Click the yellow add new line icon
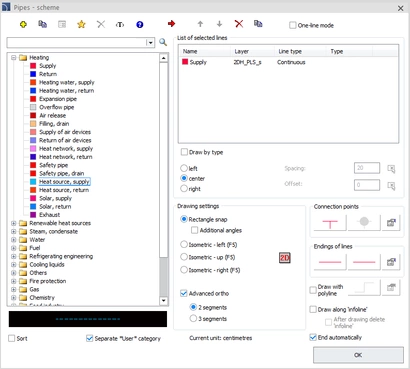The width and height of the screenshot is (410, 369). pyautogui.click(x=23, y=24)
